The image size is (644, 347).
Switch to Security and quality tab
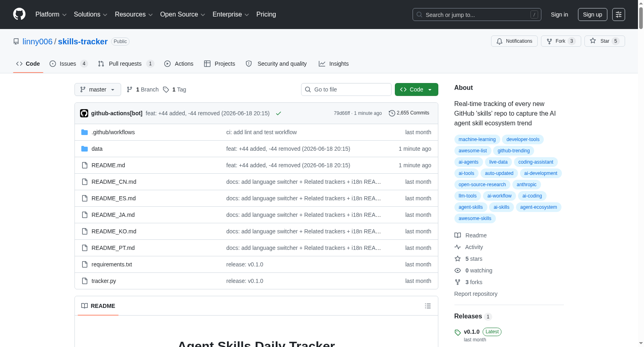[x=276, y=64]
